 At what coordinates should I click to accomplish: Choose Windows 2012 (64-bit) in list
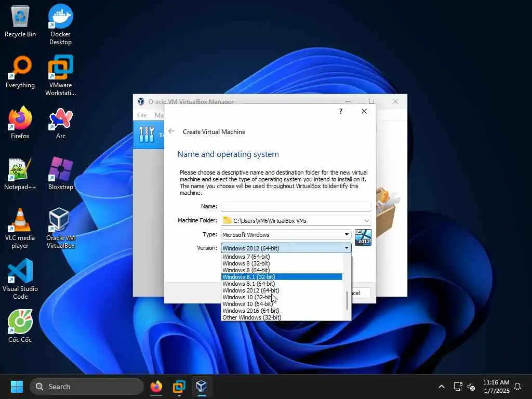tap(282, 290)
